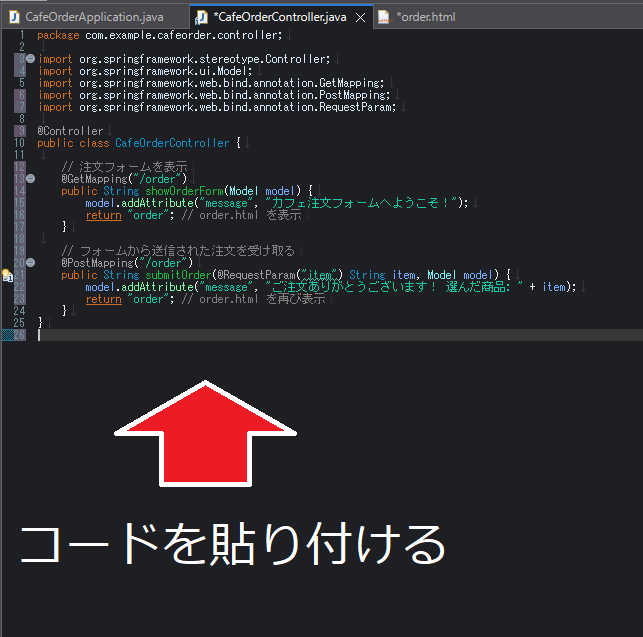
Task: Switch to the order.html tab
Action: pyautogui.click(x=426, y=16)
